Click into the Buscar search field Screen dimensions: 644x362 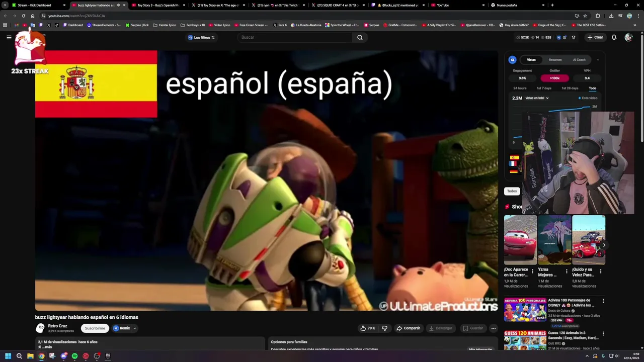point(294,37)
